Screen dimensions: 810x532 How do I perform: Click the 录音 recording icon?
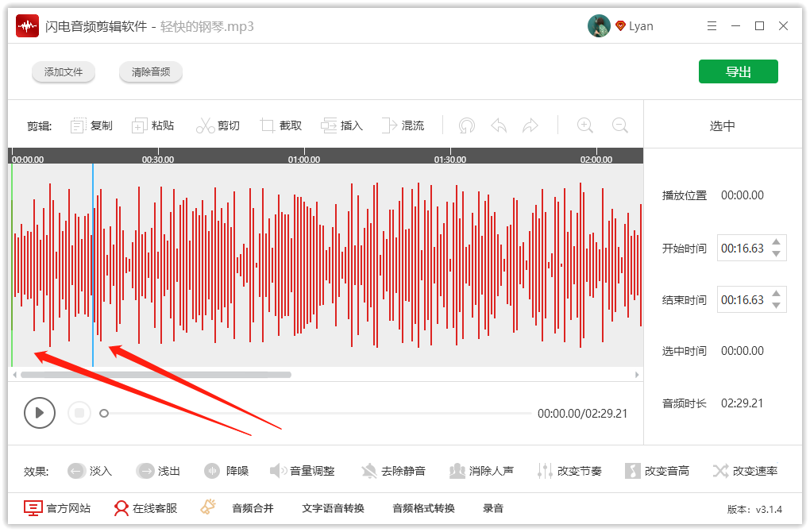[493, 507]
